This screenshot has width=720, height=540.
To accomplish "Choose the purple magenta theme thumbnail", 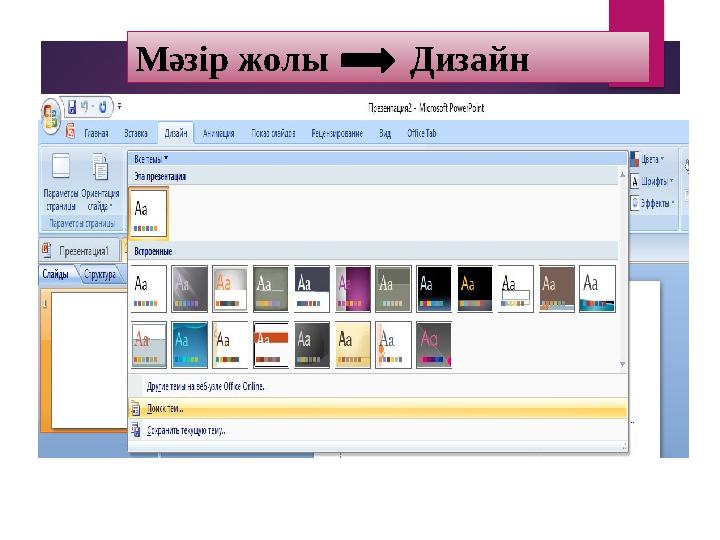I will click(353, 289).
